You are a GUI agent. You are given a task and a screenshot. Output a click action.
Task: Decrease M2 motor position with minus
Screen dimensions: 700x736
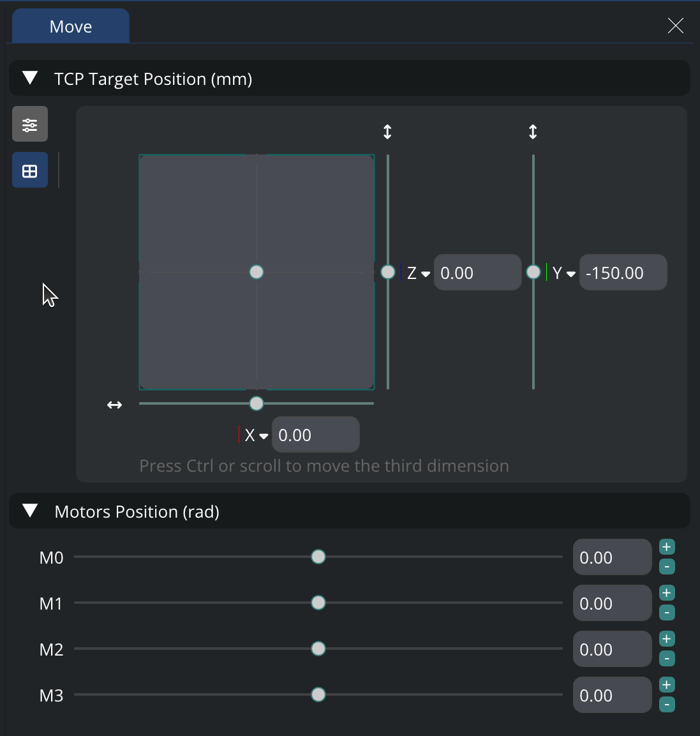tap(666, 659)
